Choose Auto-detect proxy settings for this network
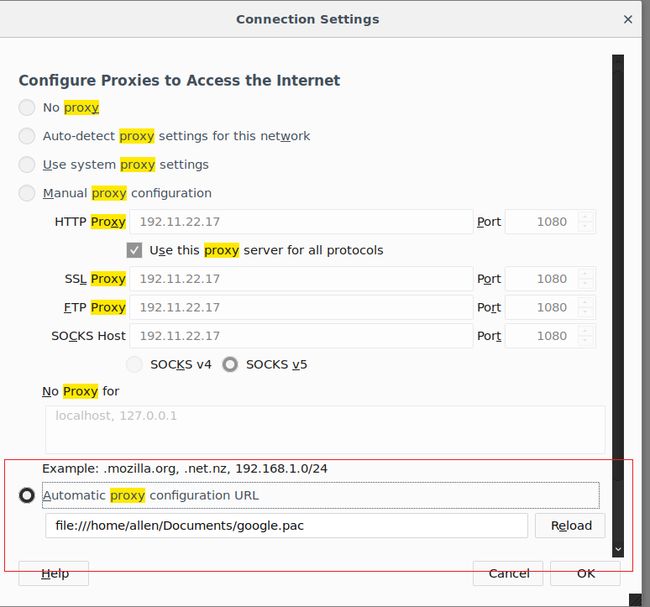The image size is (650, 607). pyautogui.click(x=27, y=136)
